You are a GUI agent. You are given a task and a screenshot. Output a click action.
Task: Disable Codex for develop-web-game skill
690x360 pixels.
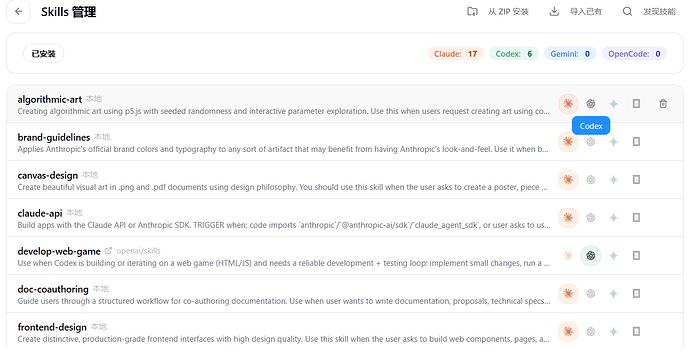pos(591,256)
